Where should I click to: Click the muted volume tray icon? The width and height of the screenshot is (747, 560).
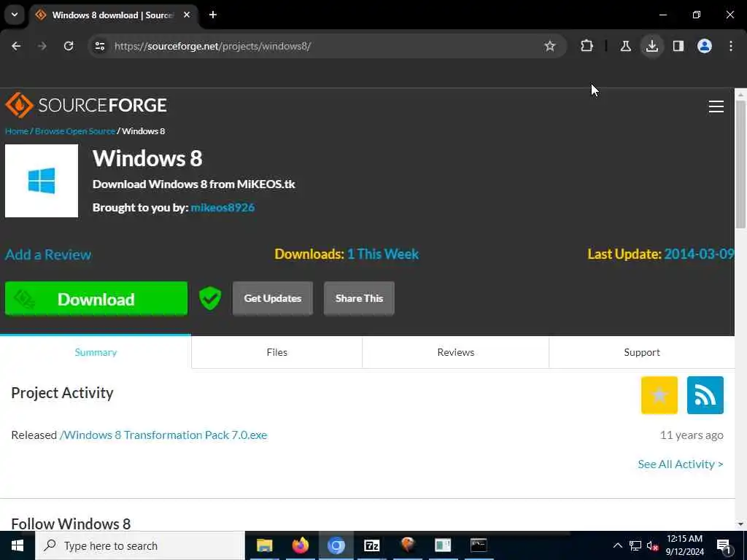(x=653, y=545)
